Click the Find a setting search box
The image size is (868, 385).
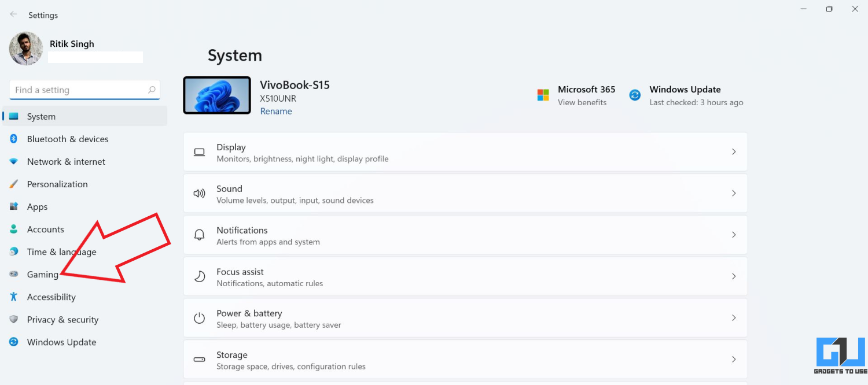84,90
